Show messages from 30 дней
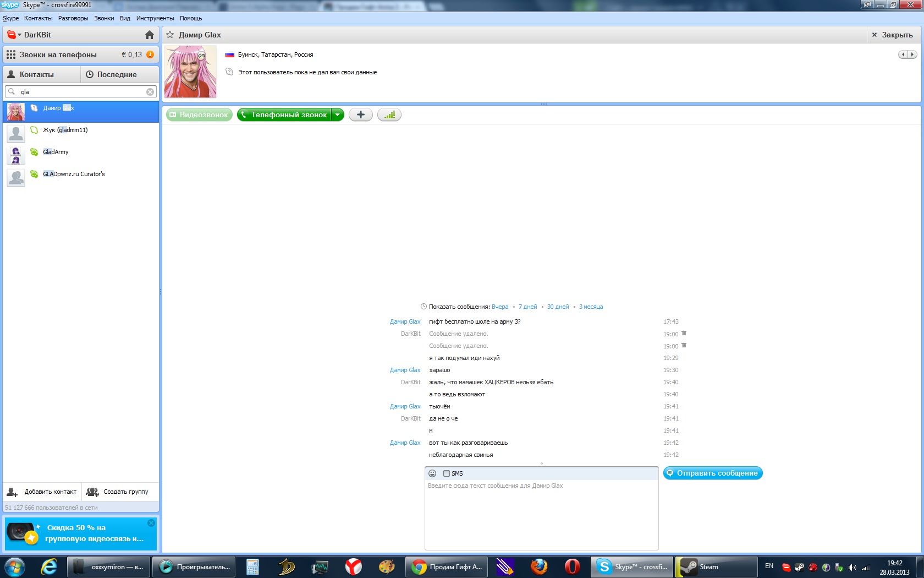The width and height of the screenshot is (924, 578). [x=558, y=307]
